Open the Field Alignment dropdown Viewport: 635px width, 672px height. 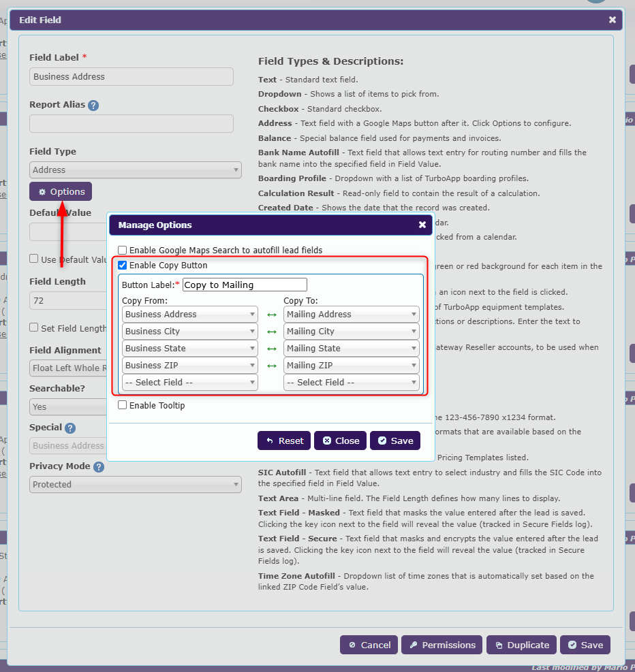coord(68,368)
